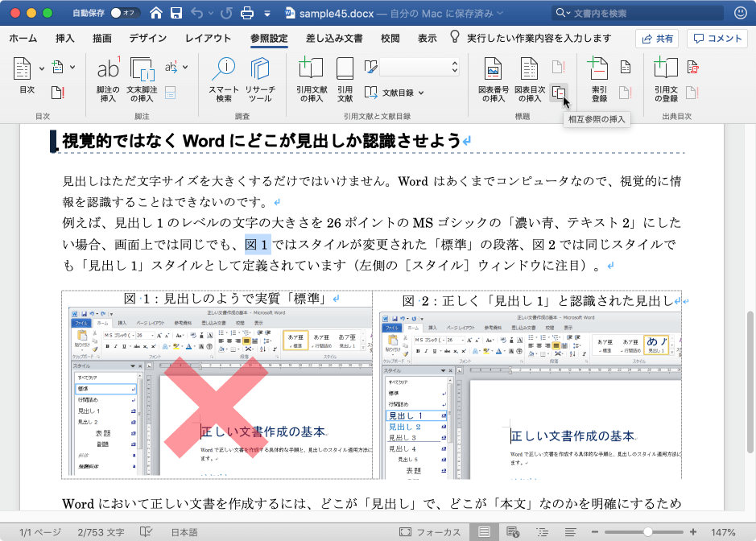Enable Focus mode (フォーカス)
Image resolution: width=756 pixels, height=541 pixels.
click(430, 532)
